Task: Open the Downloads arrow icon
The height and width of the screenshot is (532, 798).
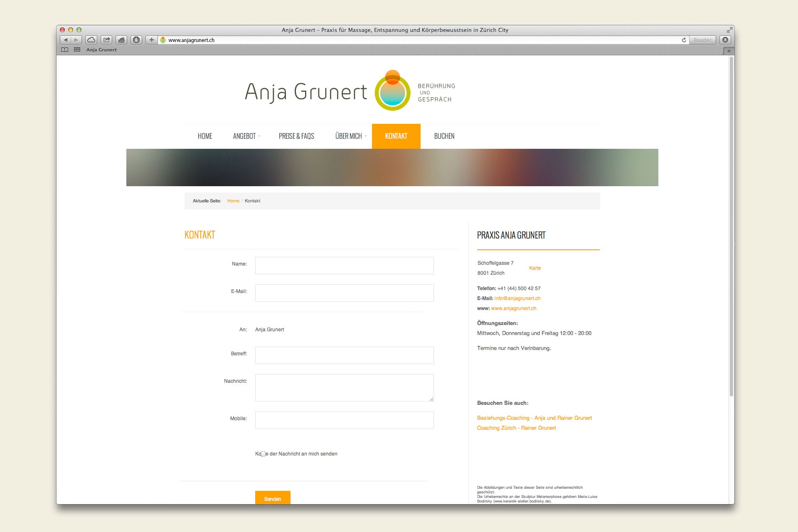Action: coord(725,40)
